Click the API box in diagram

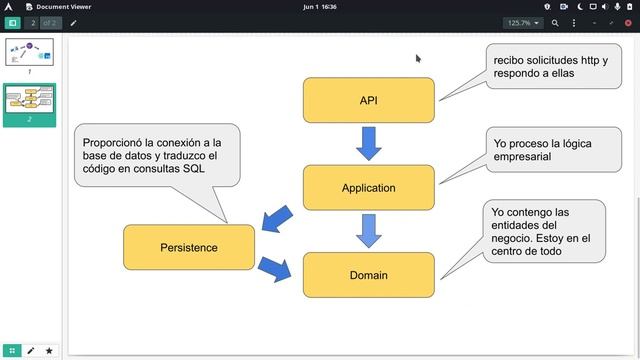pyautogui.click(x=369, y=100)
